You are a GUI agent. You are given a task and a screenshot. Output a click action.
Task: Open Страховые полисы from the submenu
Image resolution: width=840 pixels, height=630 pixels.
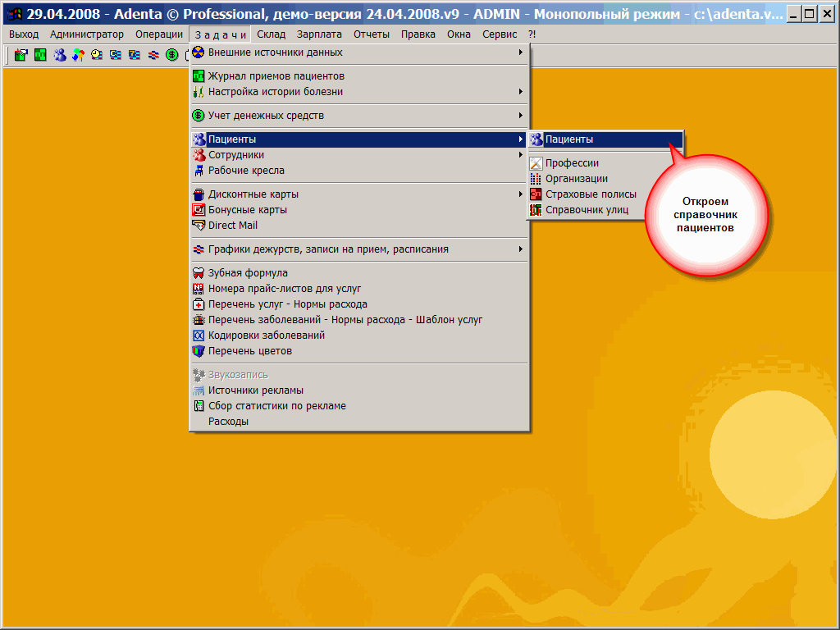pos(591,194)
